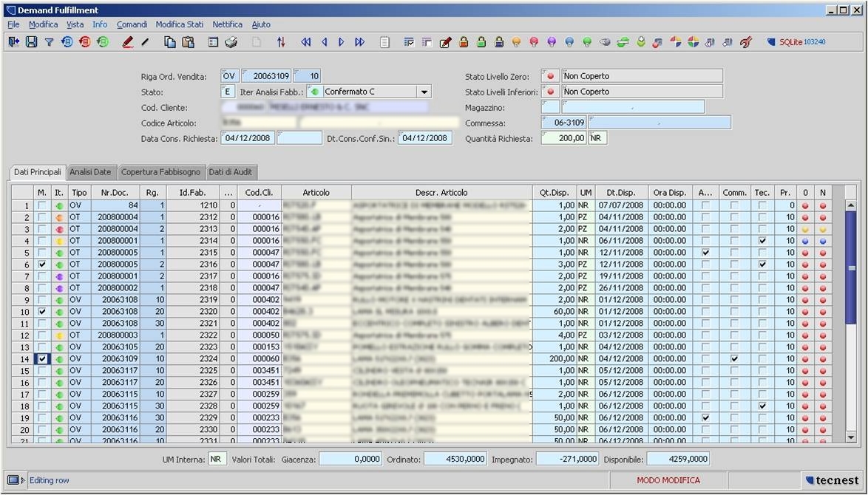Click Descr. Articolo column header

click(441, 193)
